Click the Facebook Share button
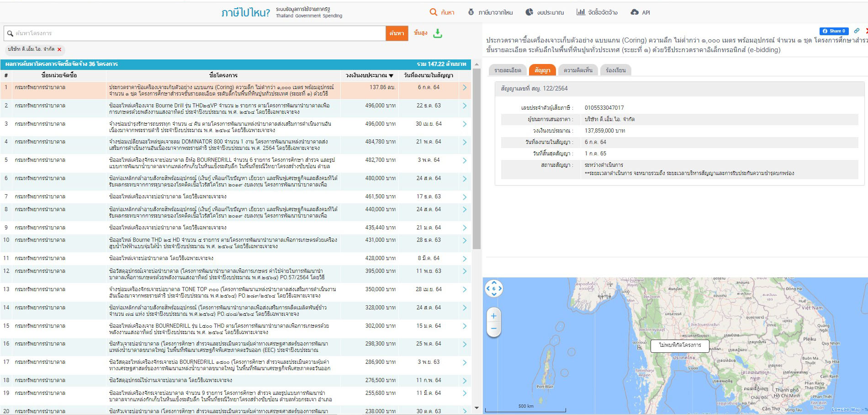 834,31
